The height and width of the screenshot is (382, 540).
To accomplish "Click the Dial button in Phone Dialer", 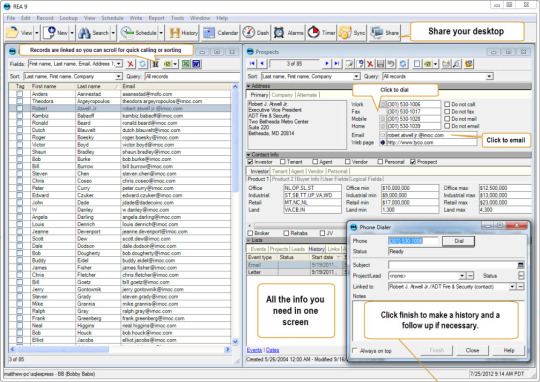I will coord(458,241).
